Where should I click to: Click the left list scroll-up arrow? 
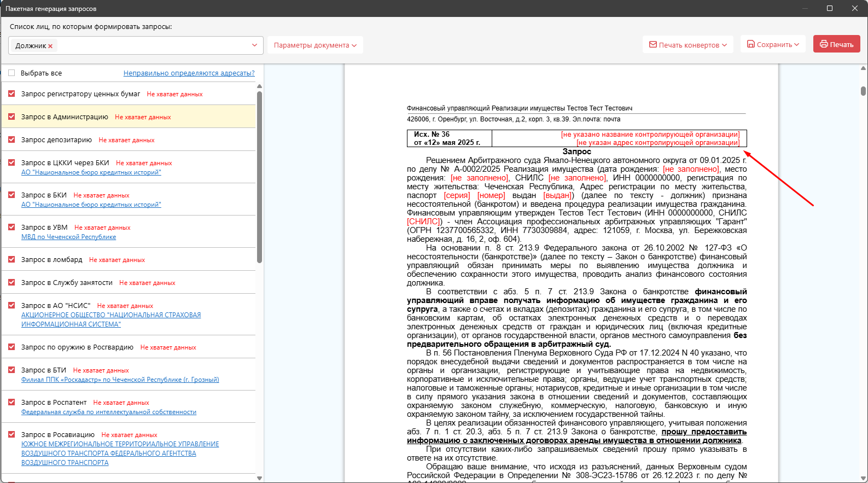[x=259, y=86]
